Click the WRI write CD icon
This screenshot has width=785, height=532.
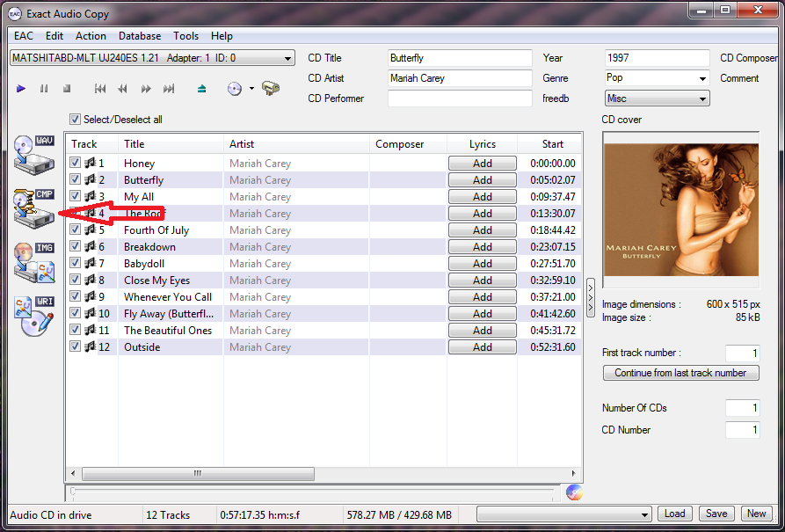(x=33, y=316)
